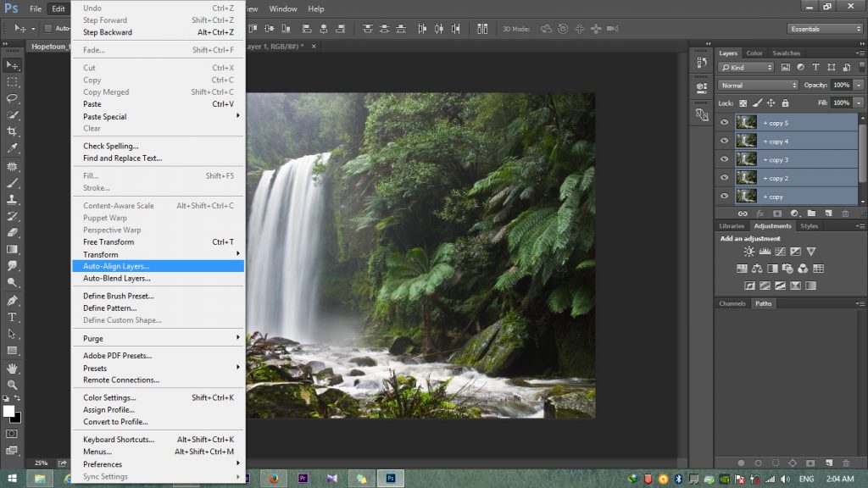Select the Crop tool
The height and width of the screenshot is (488, 868).
click(x=13, y=131)
